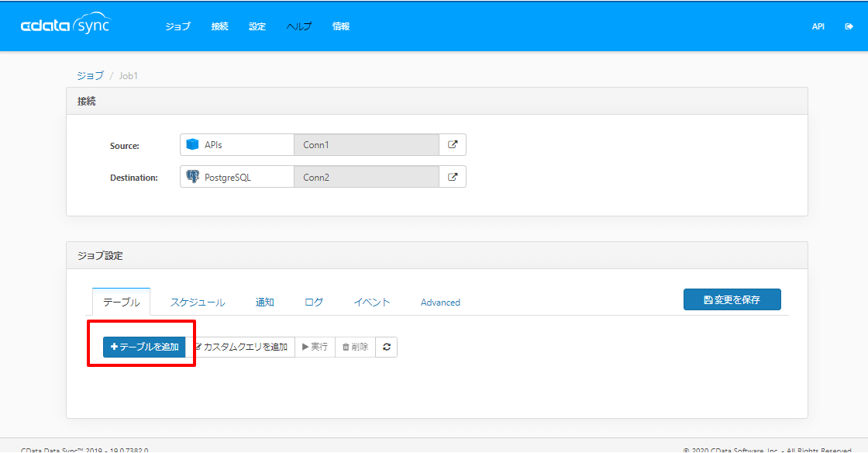Open Destination connection external link icon

453,177
